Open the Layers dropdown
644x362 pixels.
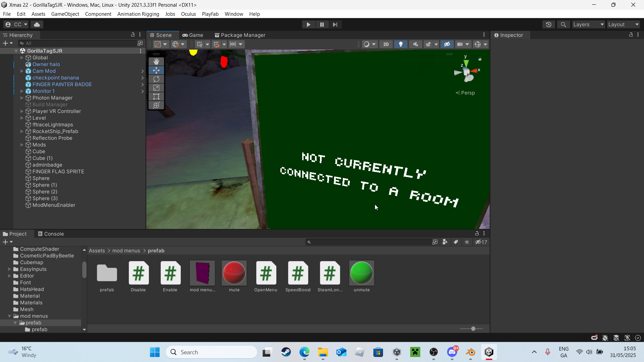[588, 24]
